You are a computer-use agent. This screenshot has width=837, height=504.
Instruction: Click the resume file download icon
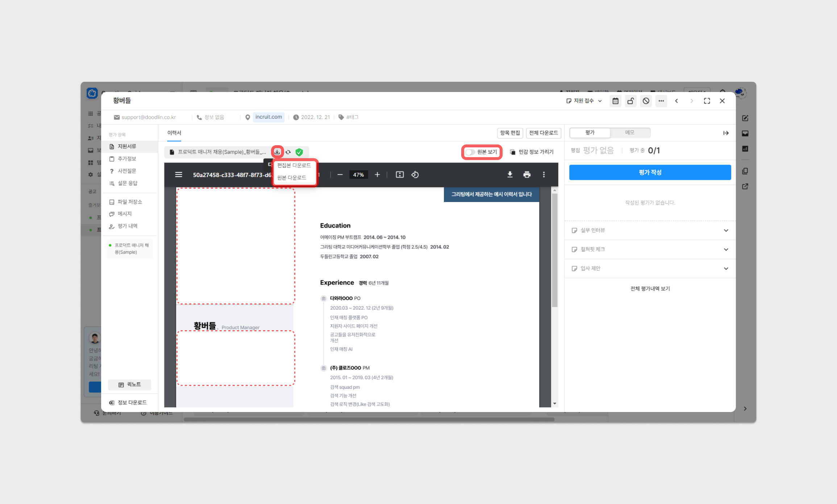[277, 152]
